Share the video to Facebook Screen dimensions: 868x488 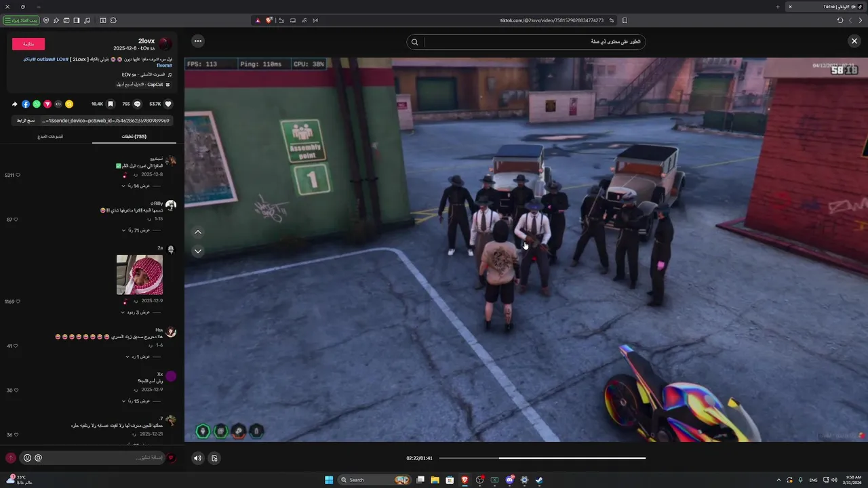tap(26, 104)
